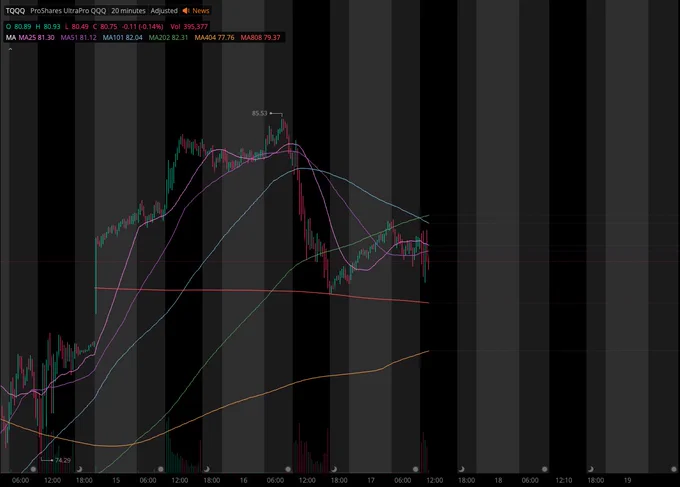
Task: Select the MA404 77.76 legend entry
Action: coord(214,38)
